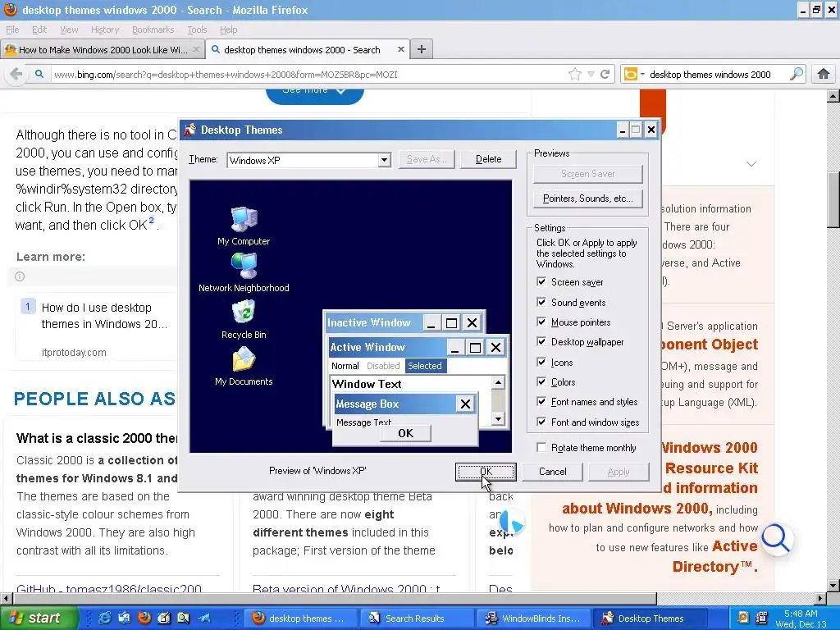Toggle Sound events checkbox
Viewport: 840px width, 630px height.
pos(541,302)
